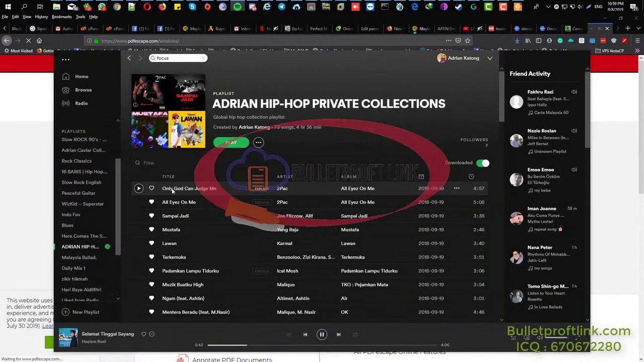Open Firefox hamburger menu
The height and width of the screenshot is (362, 644).
click(637, 41)
